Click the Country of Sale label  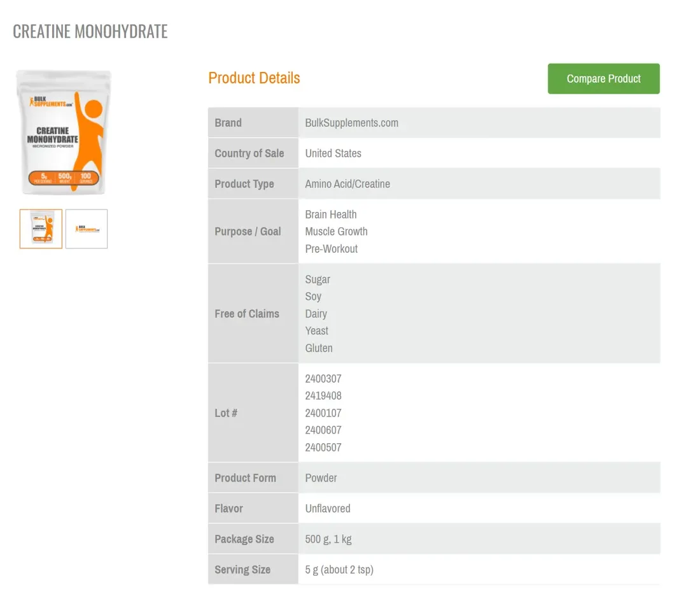tap(249, 153)
